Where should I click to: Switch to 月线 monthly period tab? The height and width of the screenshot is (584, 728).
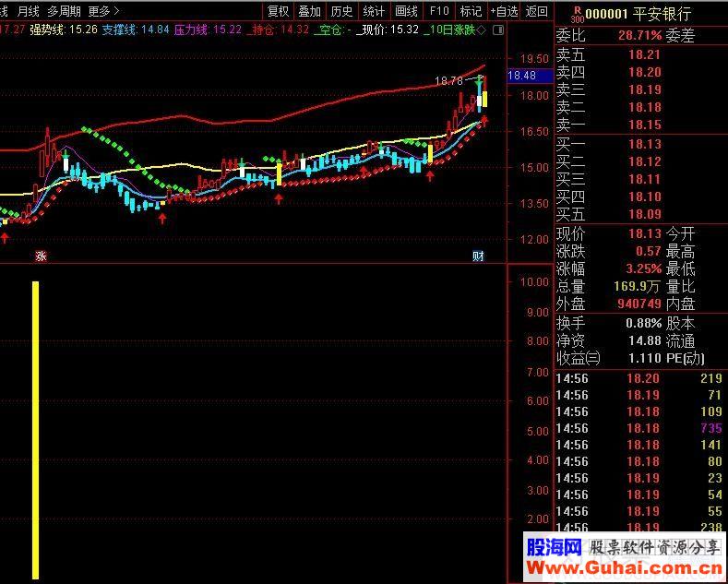28,11
